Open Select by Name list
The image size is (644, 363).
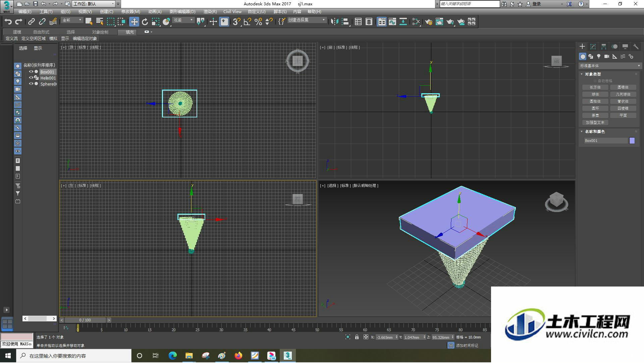click(100, 22)
